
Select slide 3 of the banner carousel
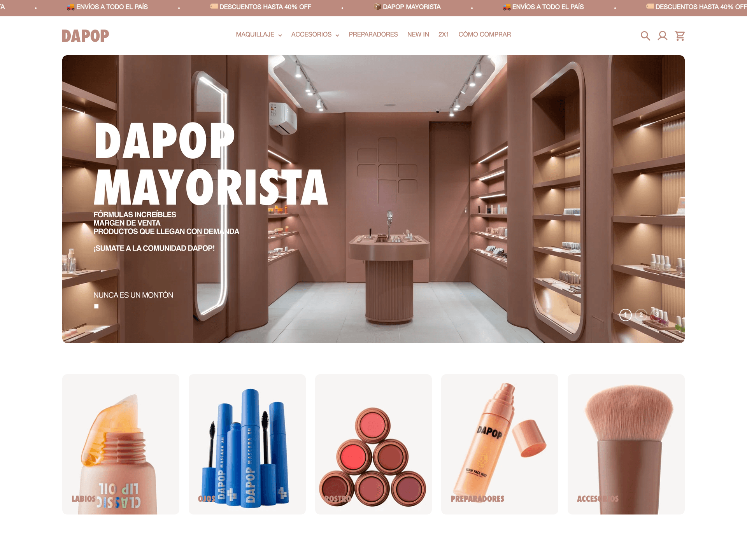point(657,315)
